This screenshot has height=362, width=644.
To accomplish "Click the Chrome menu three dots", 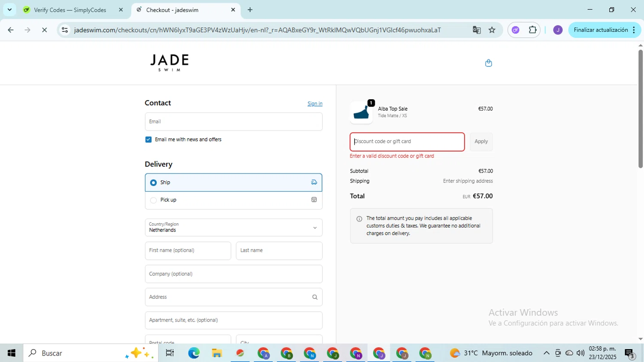I will (x=634, y=30).
